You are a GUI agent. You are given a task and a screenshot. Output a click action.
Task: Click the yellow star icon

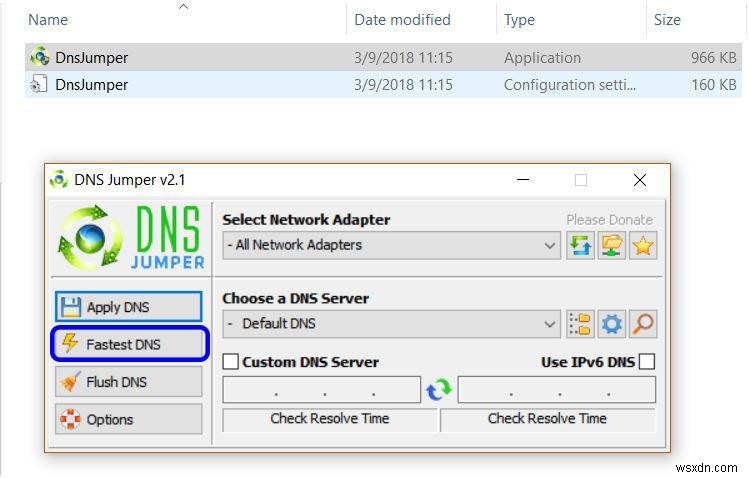coord(643,245)
